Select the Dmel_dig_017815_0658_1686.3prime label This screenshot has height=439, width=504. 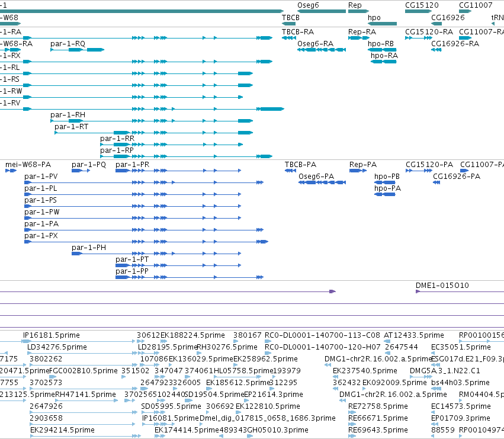coord(268,418)
